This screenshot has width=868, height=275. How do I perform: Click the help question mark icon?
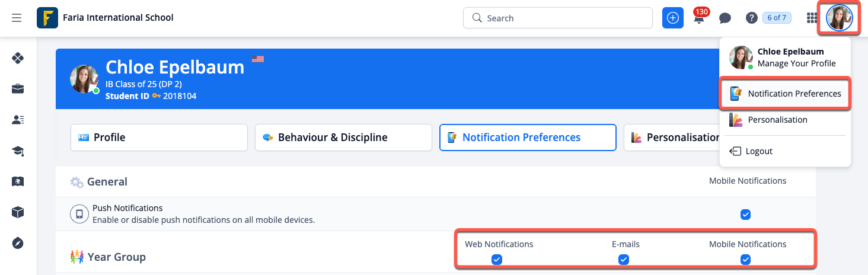(x=751, y=18)
